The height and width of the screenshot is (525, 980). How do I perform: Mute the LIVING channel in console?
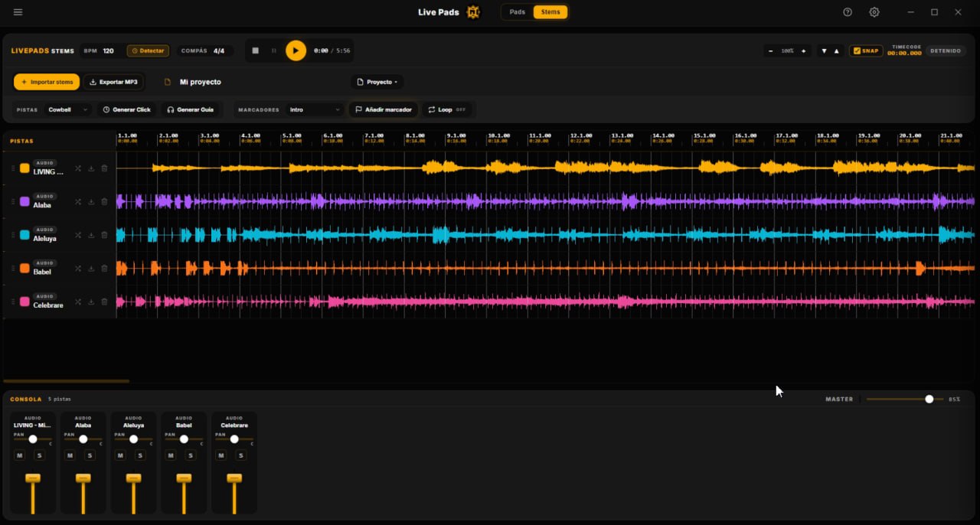20,455
